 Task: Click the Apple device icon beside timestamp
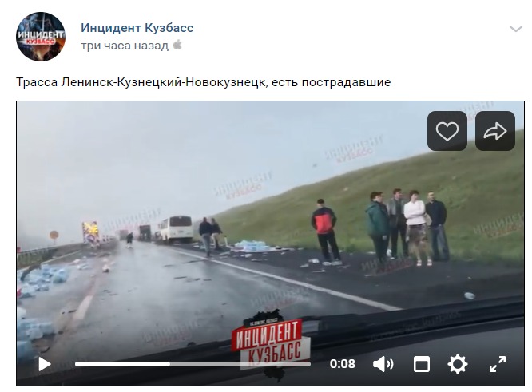[x=177, y=45]
